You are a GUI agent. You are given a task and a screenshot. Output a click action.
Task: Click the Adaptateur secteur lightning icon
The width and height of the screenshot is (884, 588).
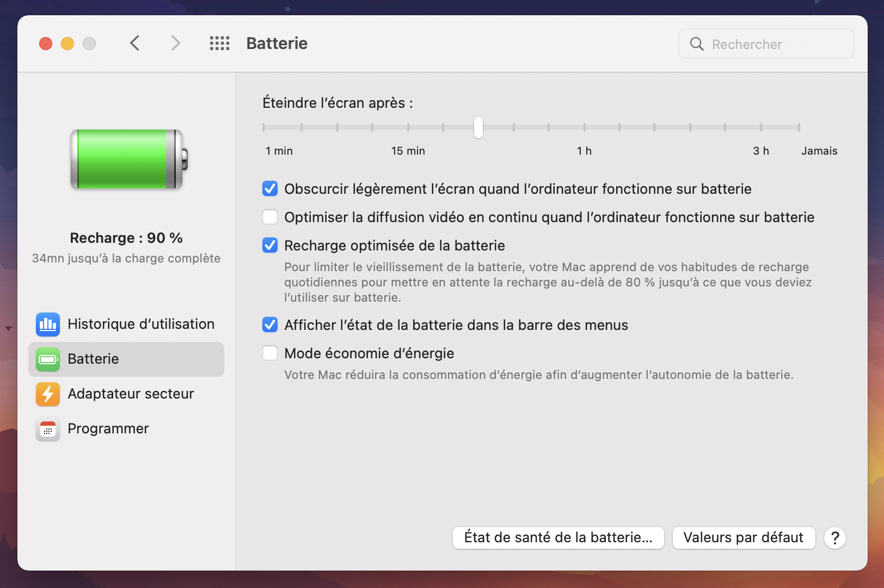(x=48, y=394)
